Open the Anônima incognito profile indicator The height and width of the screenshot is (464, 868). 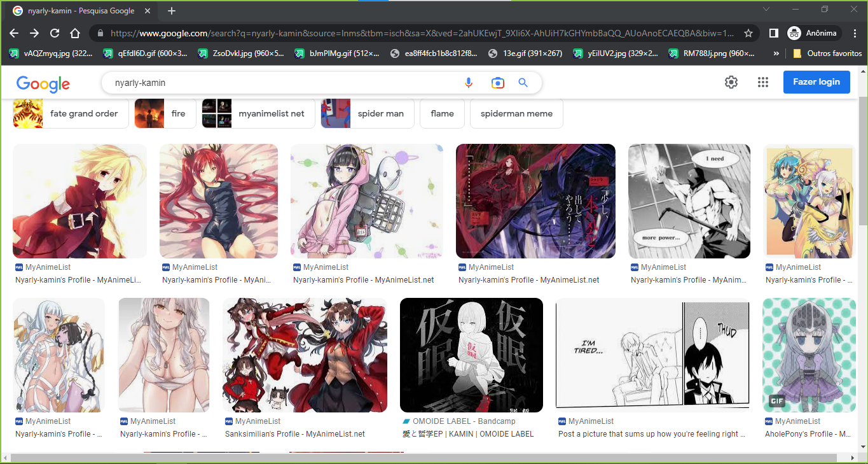(814, 33)
